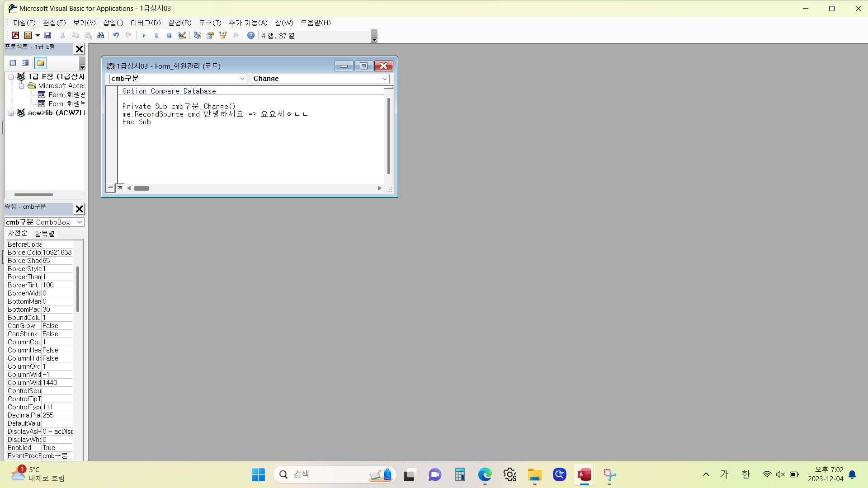
Task: Open the 디버그 menu
Action: click(x=145, y=23)
